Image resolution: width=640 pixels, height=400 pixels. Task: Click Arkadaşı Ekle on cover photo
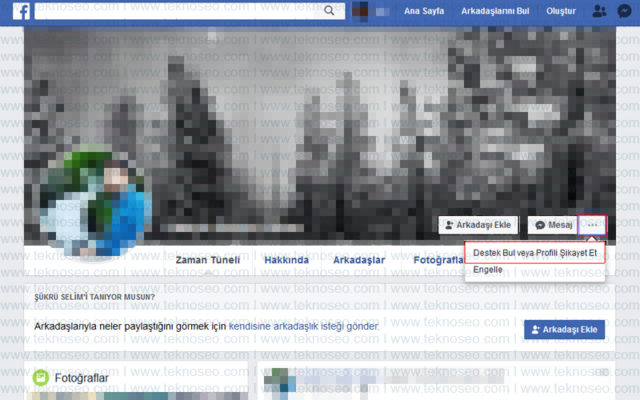coord(478,225)
